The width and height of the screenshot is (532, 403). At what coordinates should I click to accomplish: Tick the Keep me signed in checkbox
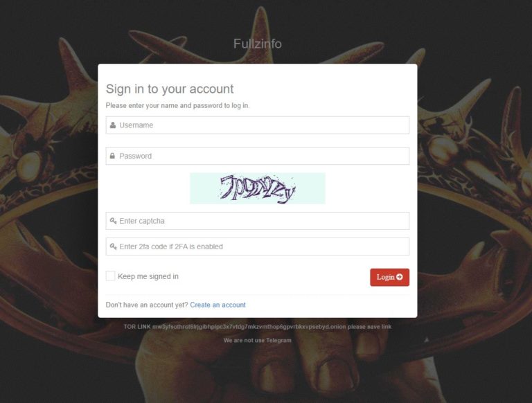point(110,276)
